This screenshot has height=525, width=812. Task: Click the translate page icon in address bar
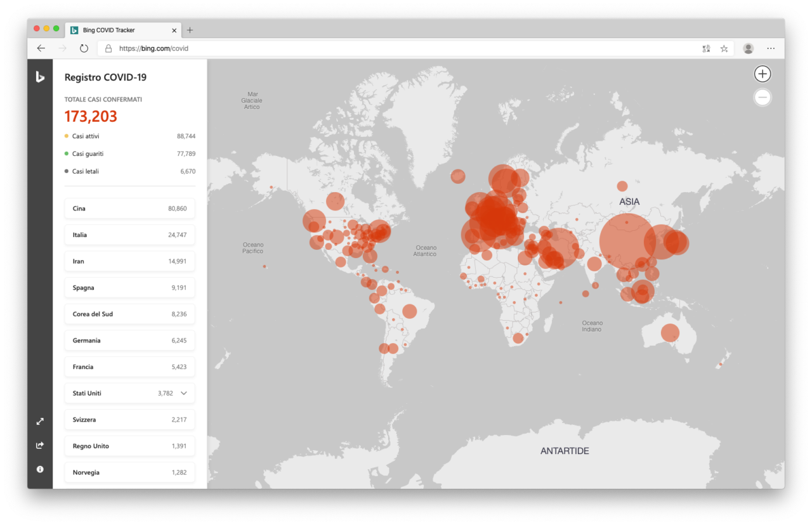705,48
